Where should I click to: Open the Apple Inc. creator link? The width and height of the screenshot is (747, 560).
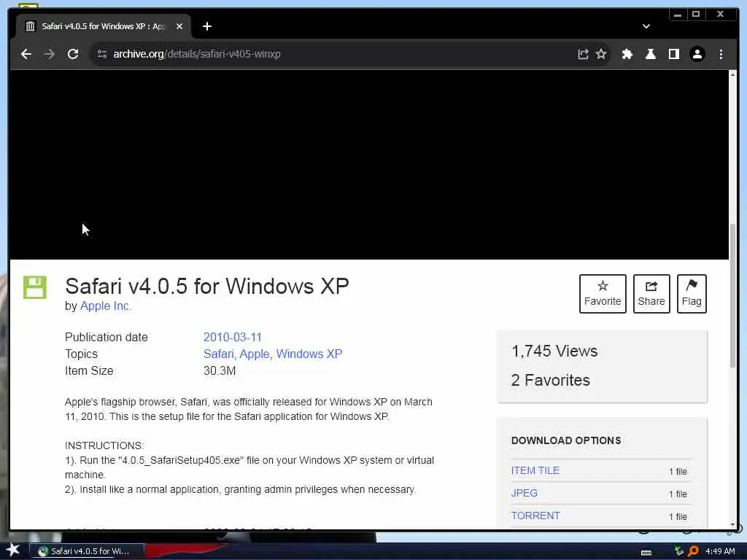tap(106, 306)
